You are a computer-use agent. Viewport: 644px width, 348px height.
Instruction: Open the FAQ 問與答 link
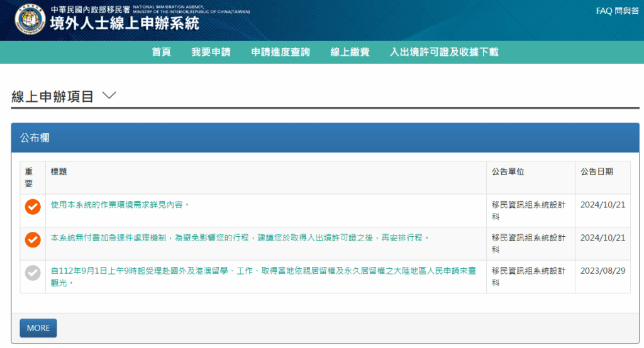(616, 11)
